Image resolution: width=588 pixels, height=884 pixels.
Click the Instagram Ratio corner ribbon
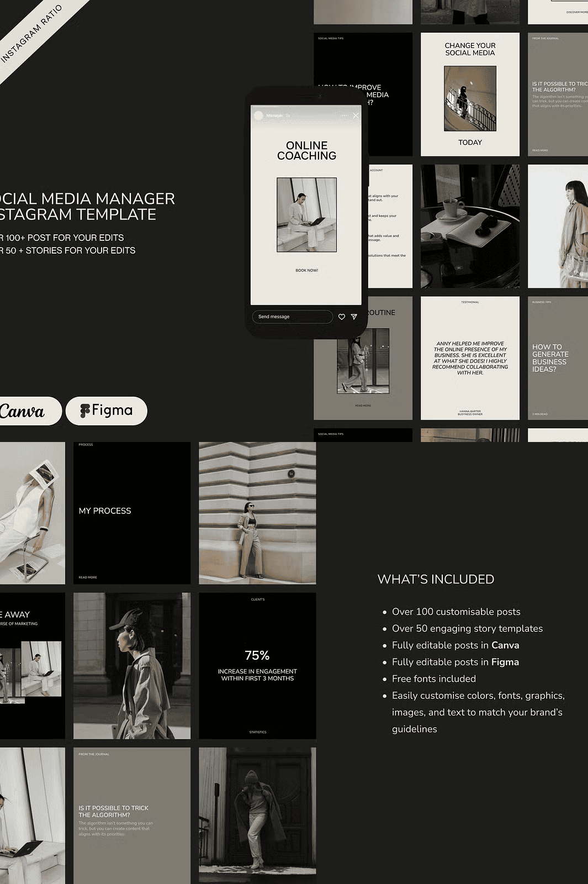(33, 34)
